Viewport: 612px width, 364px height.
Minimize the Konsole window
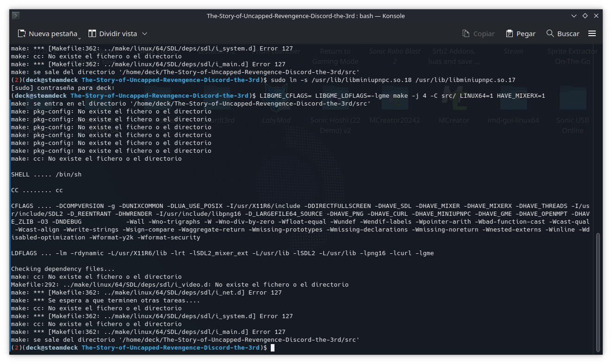[x=574, y=16]
